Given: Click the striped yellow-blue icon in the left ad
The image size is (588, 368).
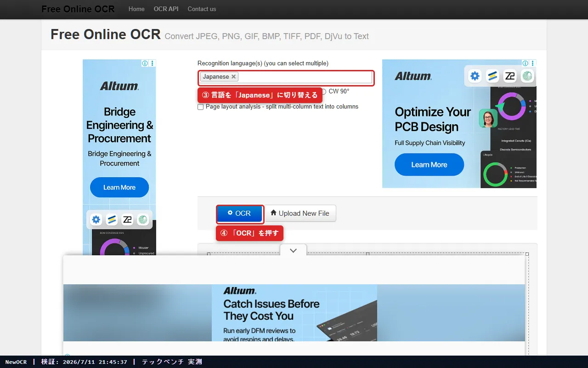Looking at the screenshot, I should tap(112, 219).
